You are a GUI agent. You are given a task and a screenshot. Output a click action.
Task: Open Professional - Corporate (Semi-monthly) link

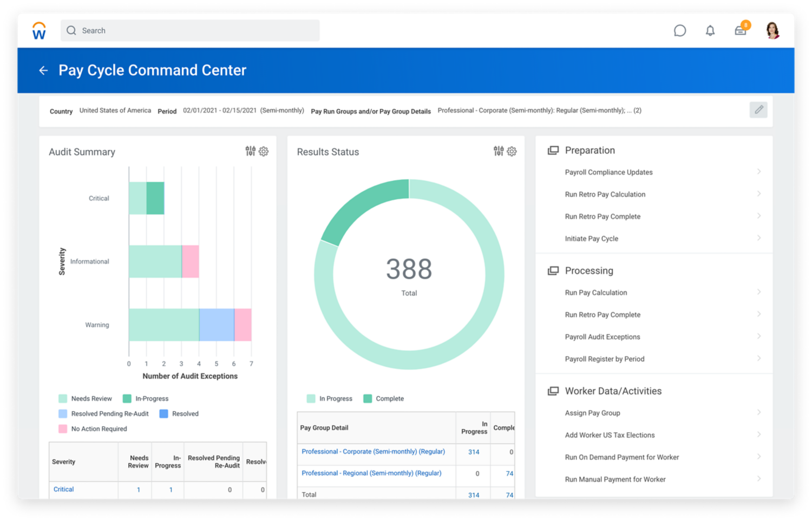coord(373,452)
